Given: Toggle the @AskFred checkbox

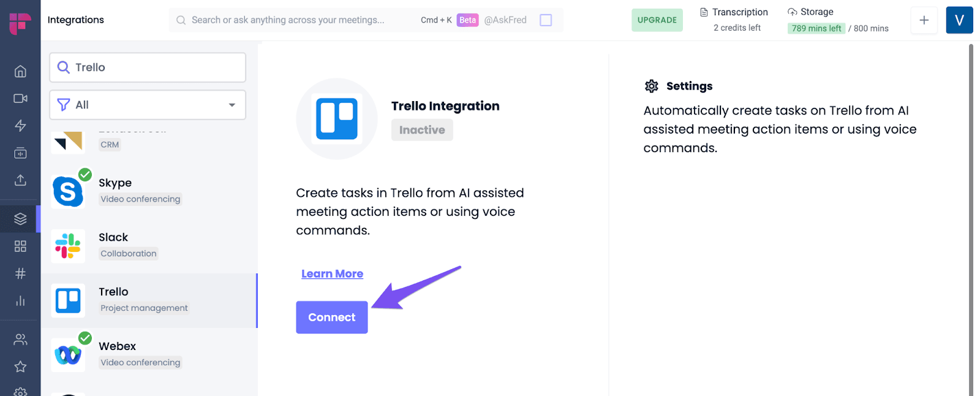Looking at the screenshot, I should (546, 20).
